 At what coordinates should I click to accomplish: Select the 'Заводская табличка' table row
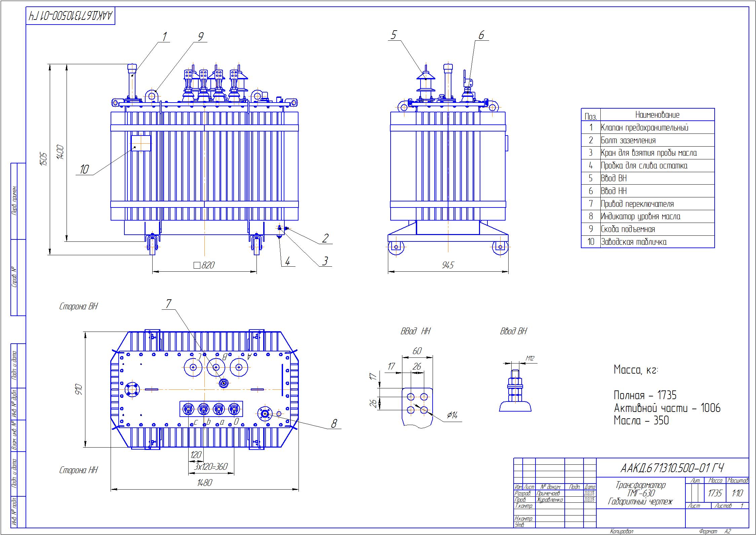(x=648, y=242)
